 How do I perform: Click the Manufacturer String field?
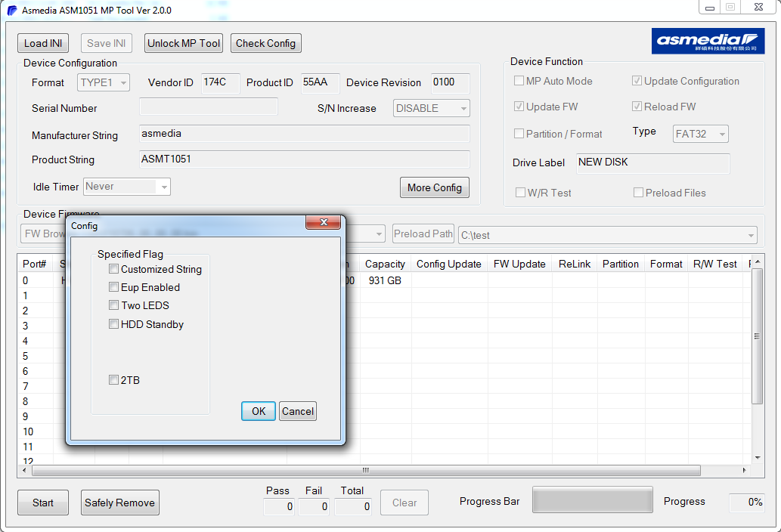pos(305,133)
